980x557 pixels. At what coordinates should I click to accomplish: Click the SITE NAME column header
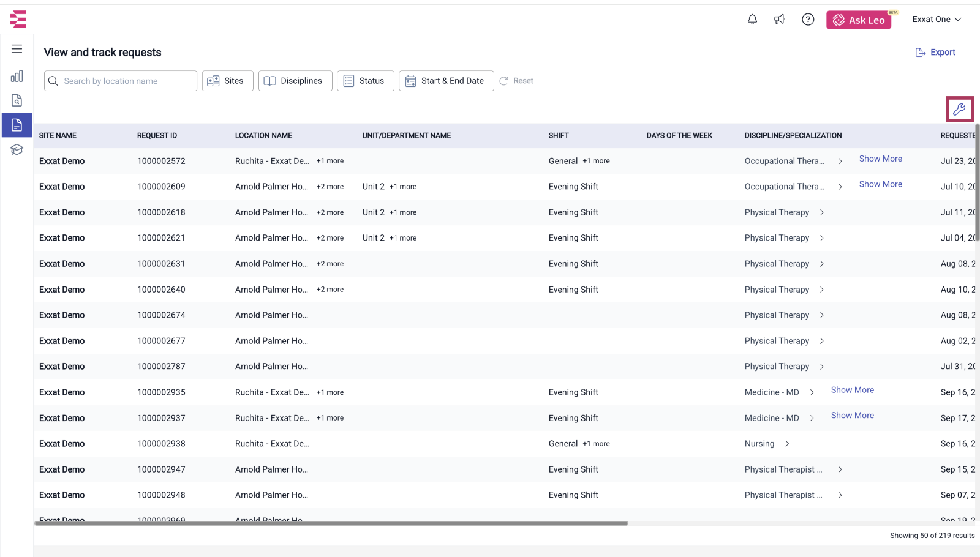point(58,136)
